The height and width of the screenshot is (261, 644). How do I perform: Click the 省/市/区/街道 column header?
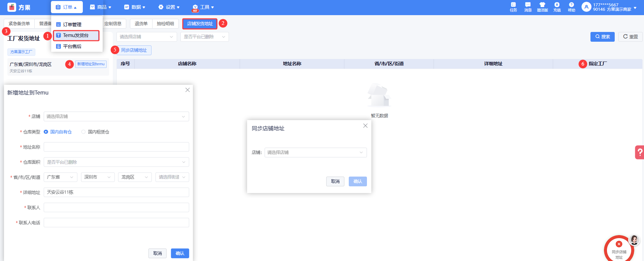(x=389, y=64)
